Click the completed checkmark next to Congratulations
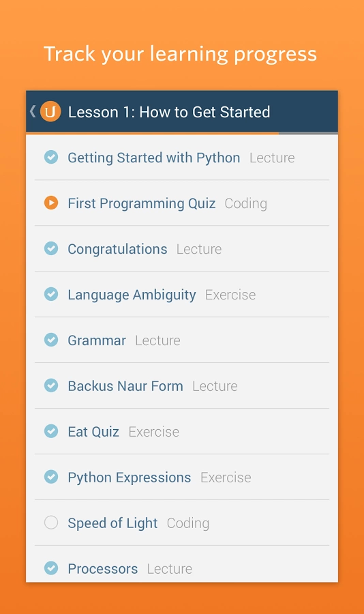 [51, 248]
